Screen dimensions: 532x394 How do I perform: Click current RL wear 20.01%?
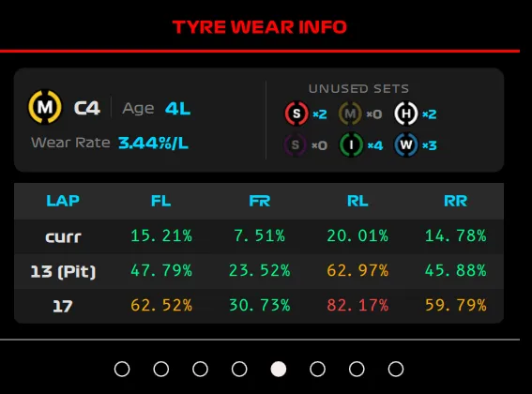[357, 235]
